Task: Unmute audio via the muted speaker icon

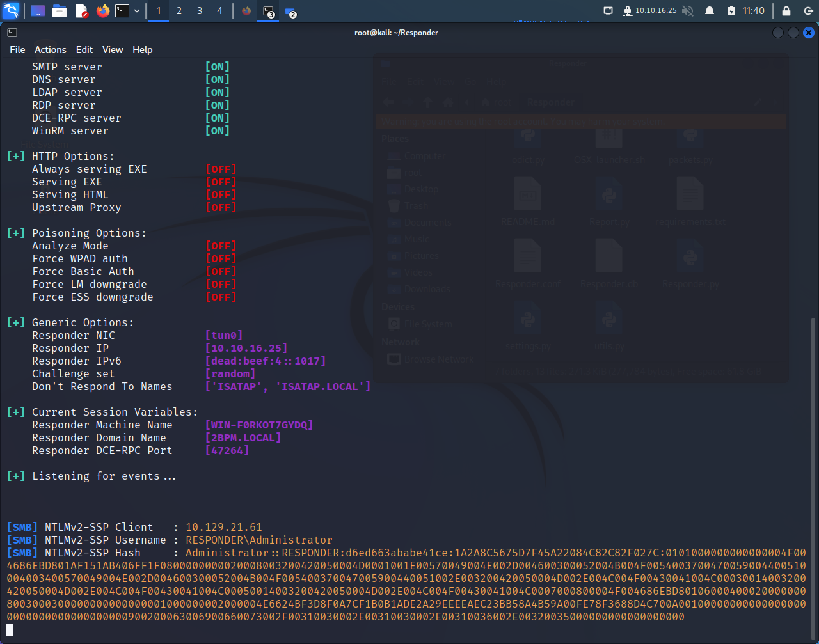Action: point(688,11)
